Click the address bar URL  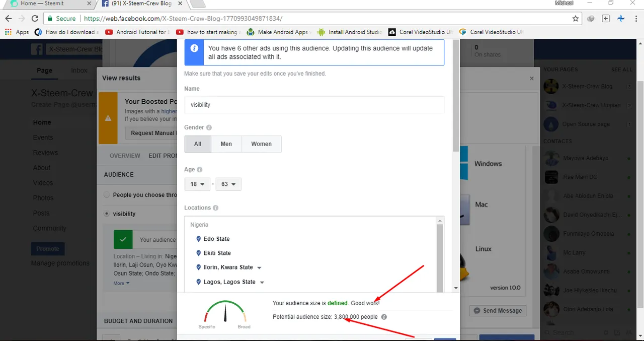pos(183,19)
